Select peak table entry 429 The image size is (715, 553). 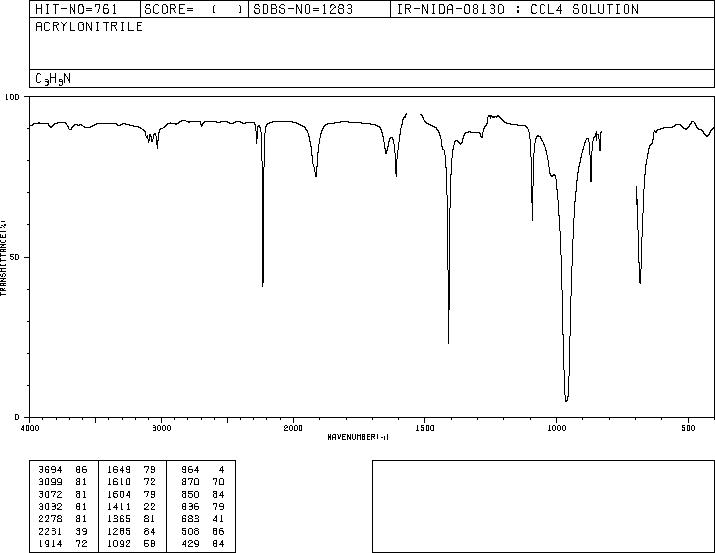point(191,543)
